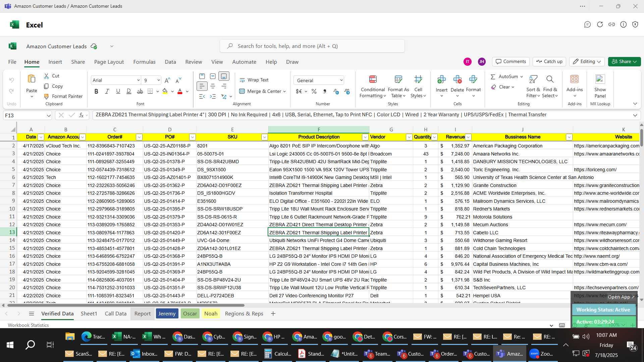Open the Order# column filter
Image resolution: width=644 pixels, height=362 pixels.
(139, 137)
